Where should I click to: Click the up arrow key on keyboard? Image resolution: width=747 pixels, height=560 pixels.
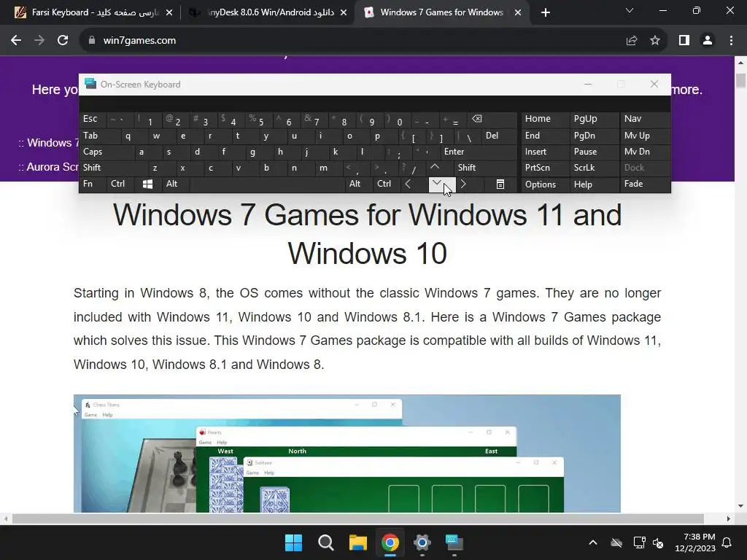tap(435, 168)
